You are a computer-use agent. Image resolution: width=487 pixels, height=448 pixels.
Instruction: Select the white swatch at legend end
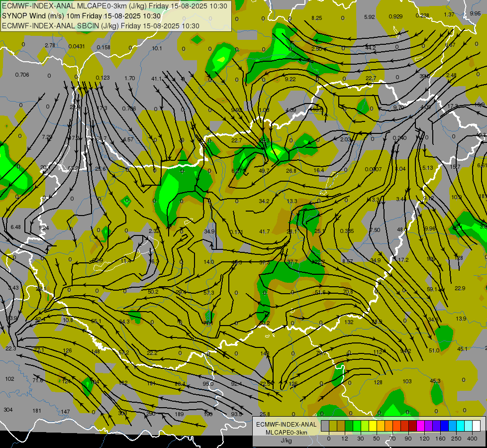click(x=476, y=426)
